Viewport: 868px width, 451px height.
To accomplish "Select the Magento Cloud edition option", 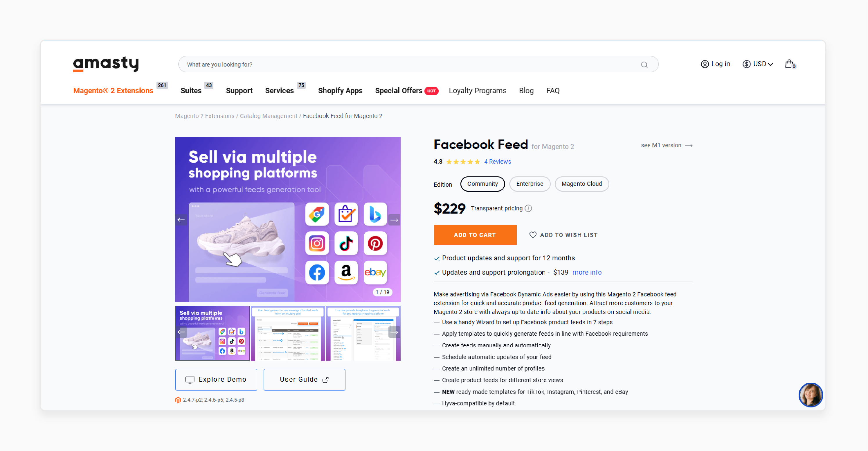I will [x=582, y=184].
